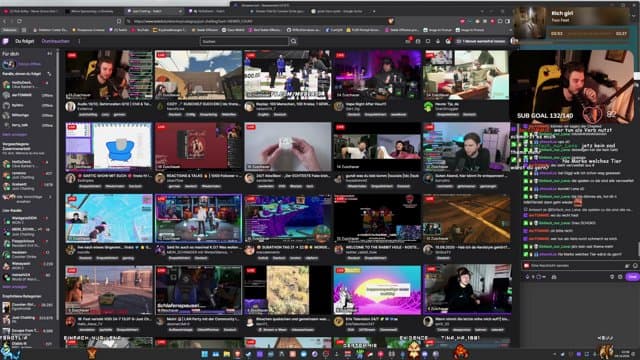
Task: Click '1 Monat werbefrei testen' button
Action: click(x=481, y=41)
